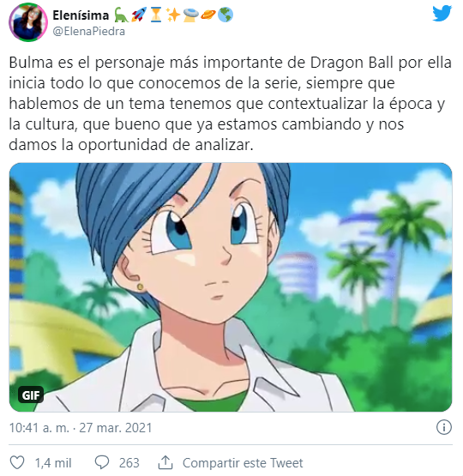
Task: Click the GIF badge on image
Action: pos(31,395)
